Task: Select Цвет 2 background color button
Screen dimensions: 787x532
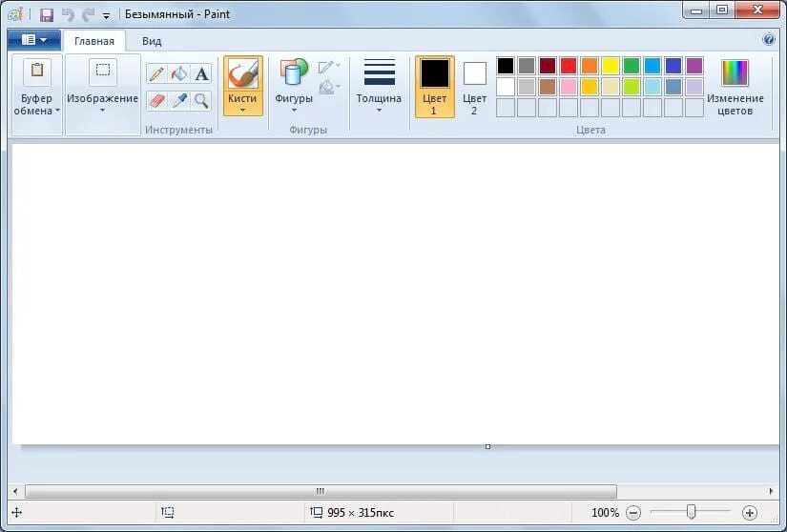Action: click(474, 87)
